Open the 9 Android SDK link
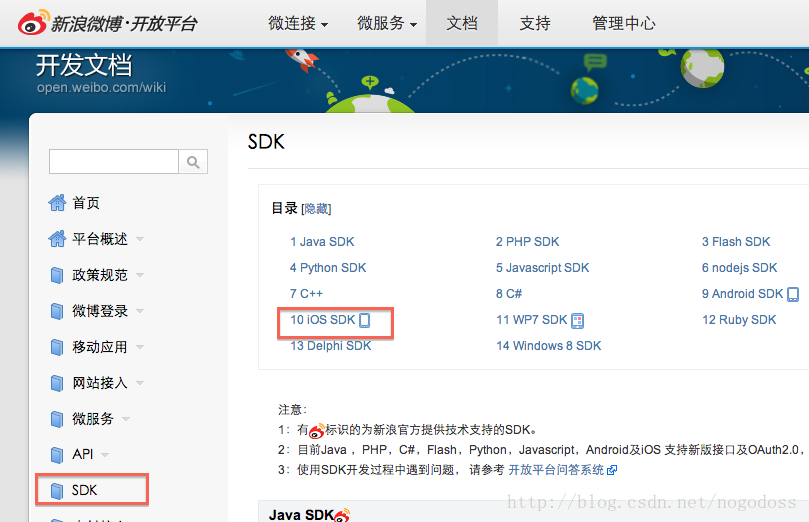This screenshot has width=809, height=522. pyautogui.click(x=742, y=293)
